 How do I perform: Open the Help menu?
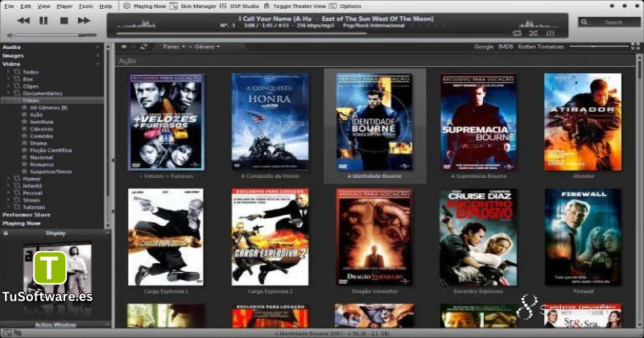click(x=105, y=6)
